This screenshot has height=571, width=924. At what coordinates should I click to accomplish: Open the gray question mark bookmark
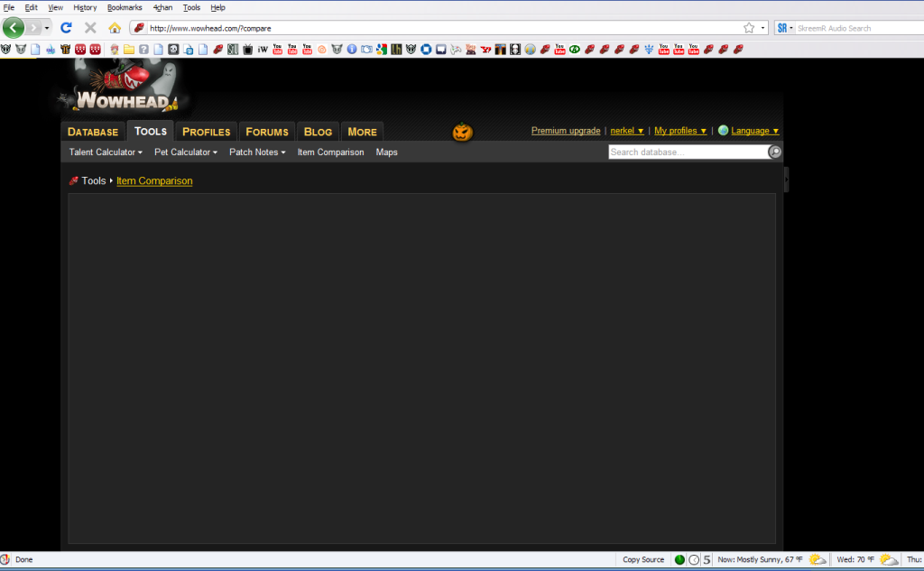pyautogui.click(x=143, y=50)
